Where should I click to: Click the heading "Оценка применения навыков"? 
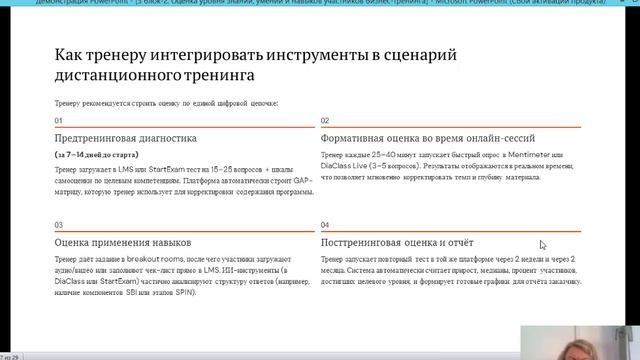tap(123, 242)
